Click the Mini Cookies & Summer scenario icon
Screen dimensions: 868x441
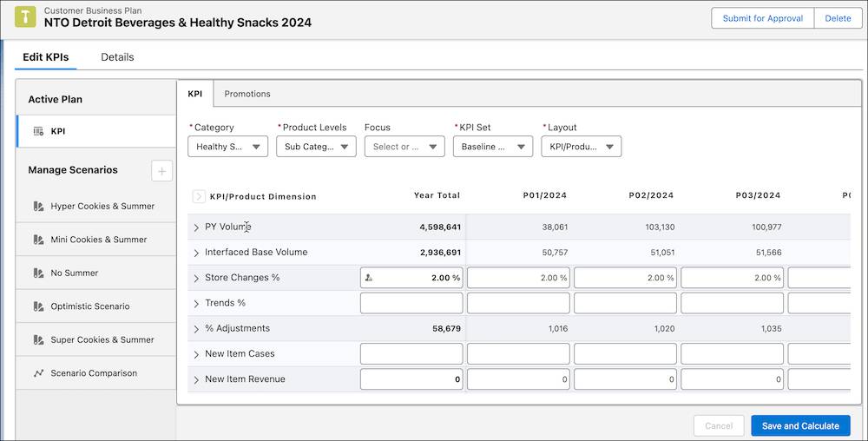tap(38, 240)
